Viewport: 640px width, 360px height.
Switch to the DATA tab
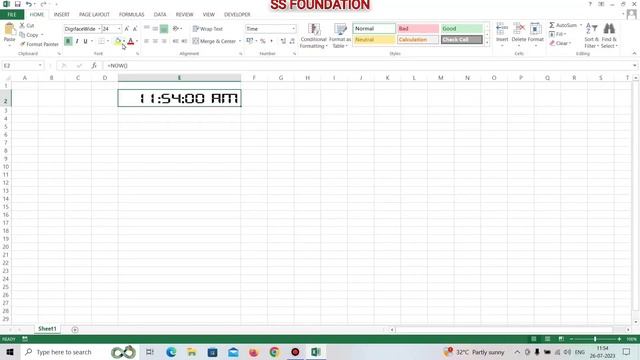pos(160,15)
